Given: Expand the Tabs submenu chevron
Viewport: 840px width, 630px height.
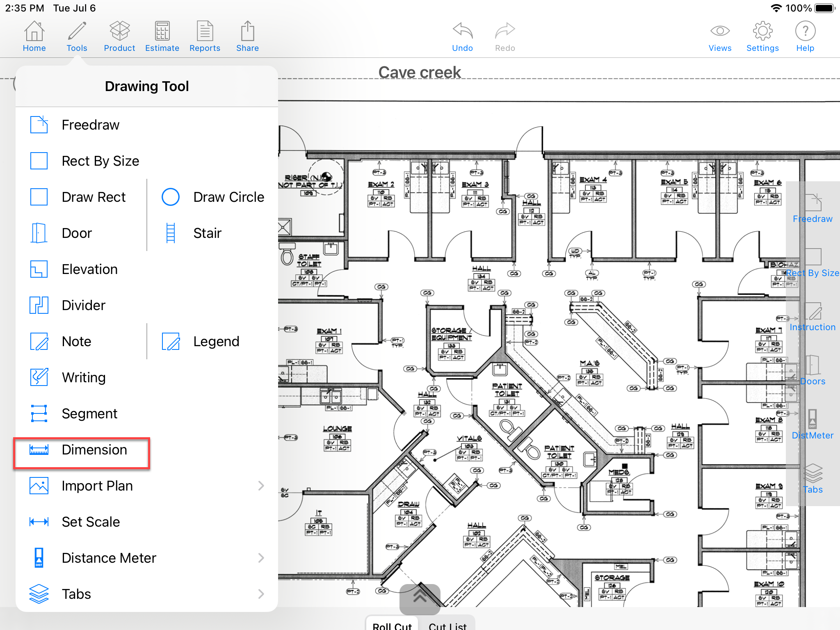Looking at the screenshot, I should pyautogui.click(x=261, y=594).
